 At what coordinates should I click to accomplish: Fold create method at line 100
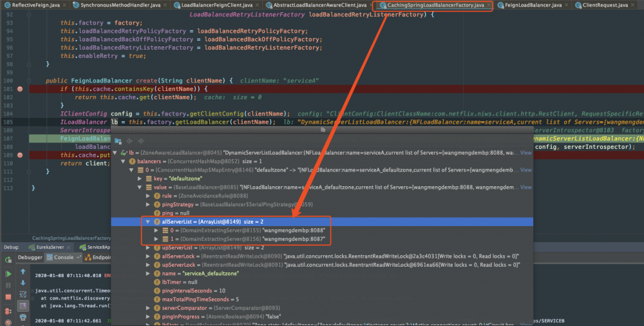(29, 81)
